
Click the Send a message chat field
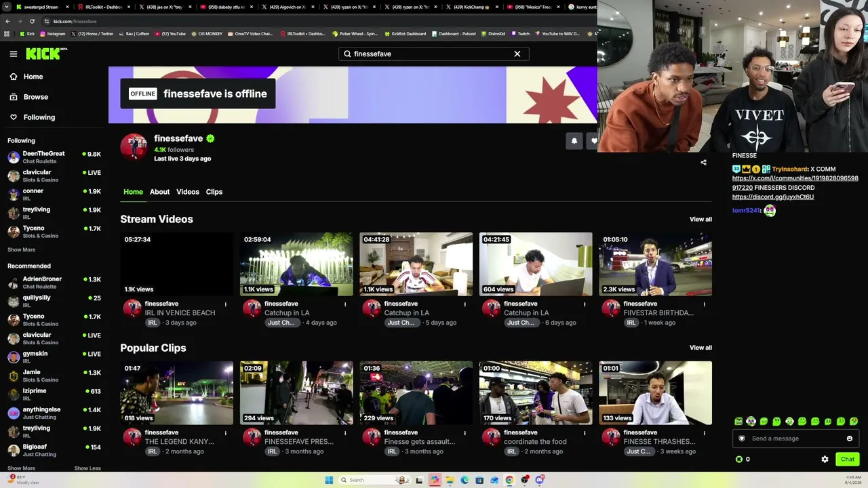[x=795, y=439]
